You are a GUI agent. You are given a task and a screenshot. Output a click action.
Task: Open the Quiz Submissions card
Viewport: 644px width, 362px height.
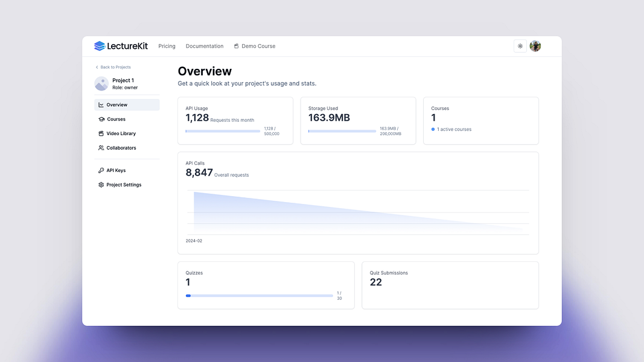coord(450,285)
